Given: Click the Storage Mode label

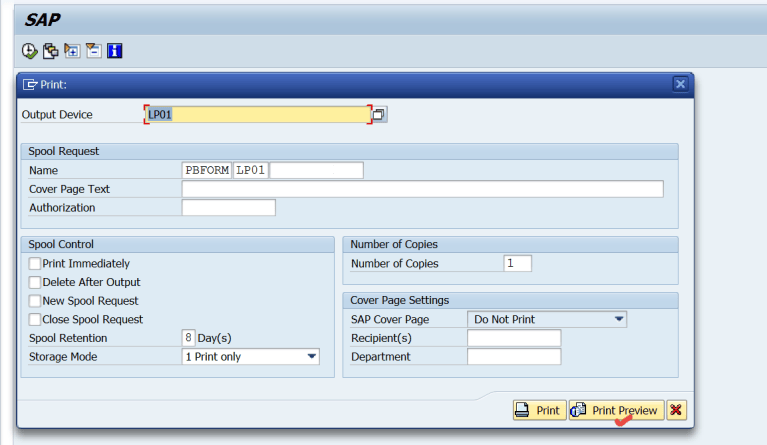Looking at the screenshot, I should (x=63, y=356).
